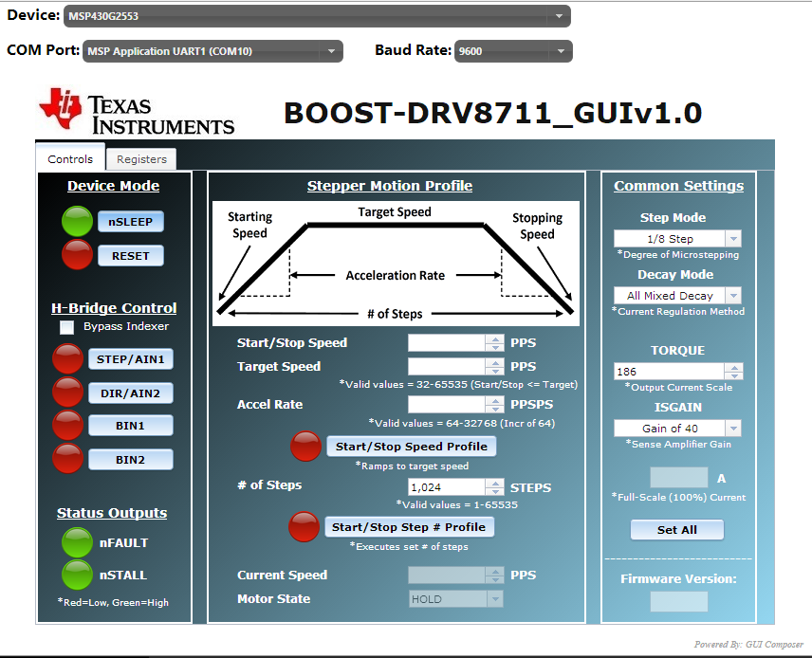Click the Common Settings heading
The height and width of the screenshot is (658, 812).
pos(679,186)
